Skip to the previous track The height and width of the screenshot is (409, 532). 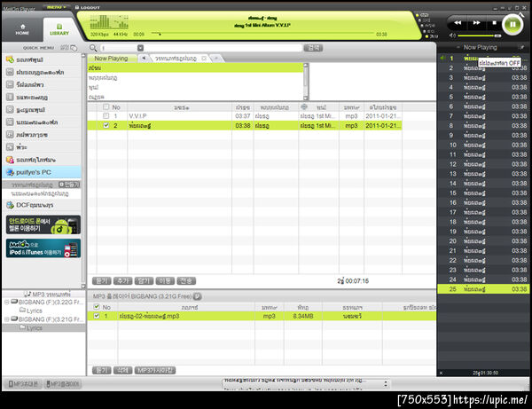pos(458,23)
